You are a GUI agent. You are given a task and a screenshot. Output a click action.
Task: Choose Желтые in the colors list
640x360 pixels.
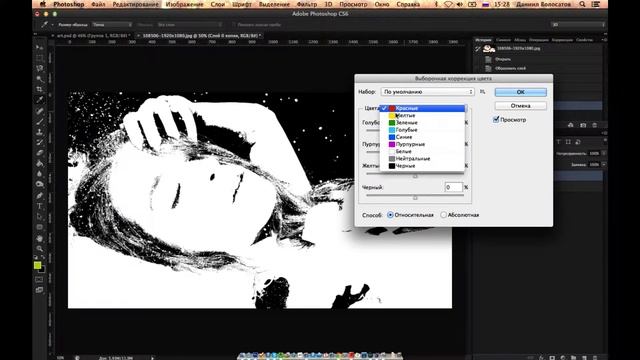[422, 116]
